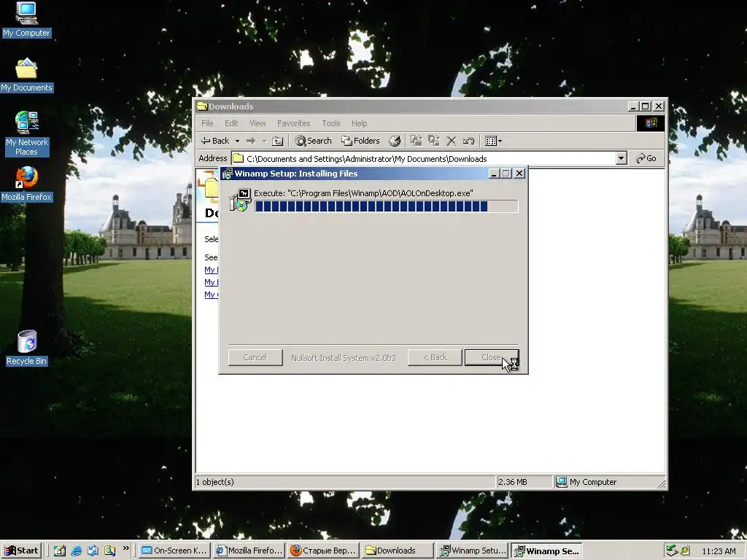Click the network tray icon
Viewport: 747px width, 560px height.
tap(671, 551)
